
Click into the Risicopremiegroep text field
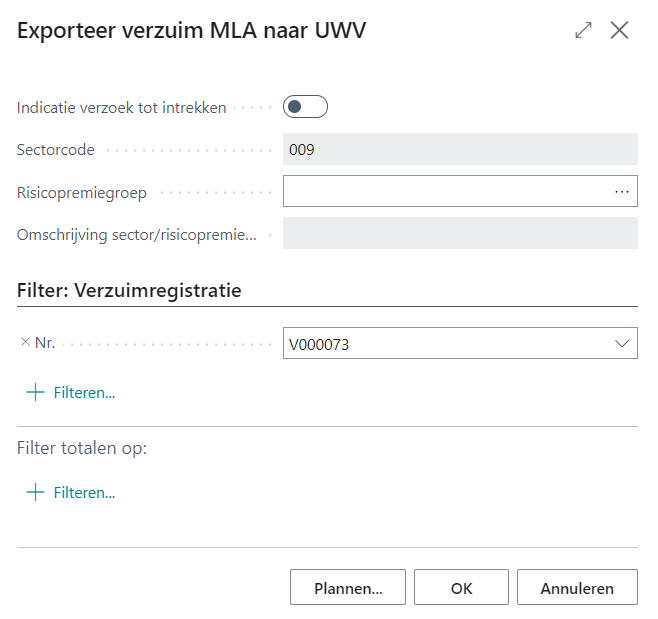pos(445,191)
